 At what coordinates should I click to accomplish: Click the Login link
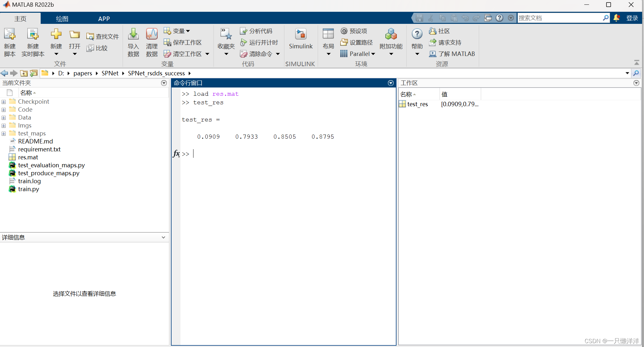point(632,18)
